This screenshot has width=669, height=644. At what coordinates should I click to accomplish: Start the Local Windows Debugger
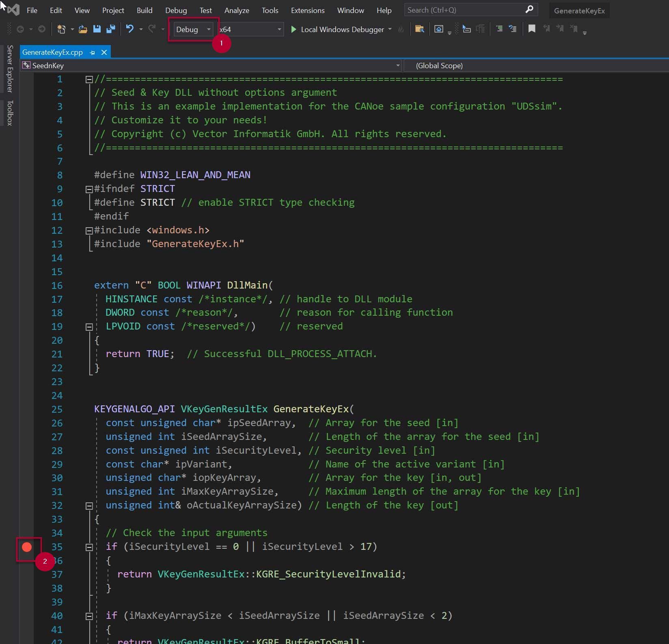[338, 29]
